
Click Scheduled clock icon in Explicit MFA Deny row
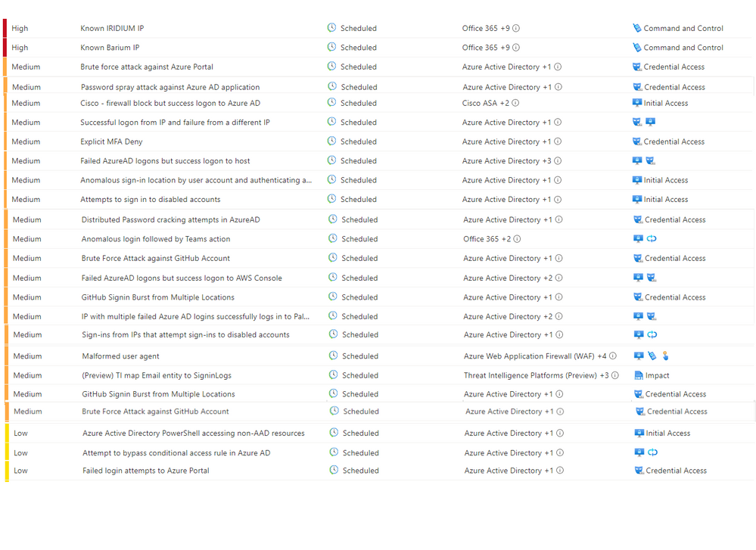331,141
